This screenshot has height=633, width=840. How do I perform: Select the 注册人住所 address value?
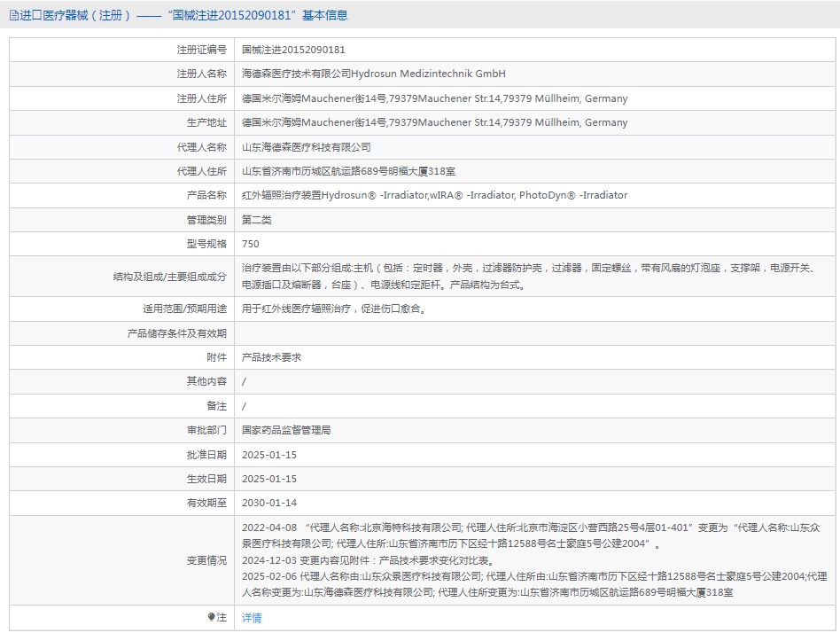(434, 98)
